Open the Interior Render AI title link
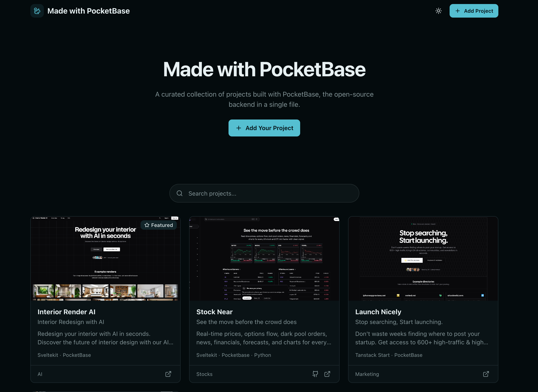The image size is (538, 392). click(x=66, y=312)
